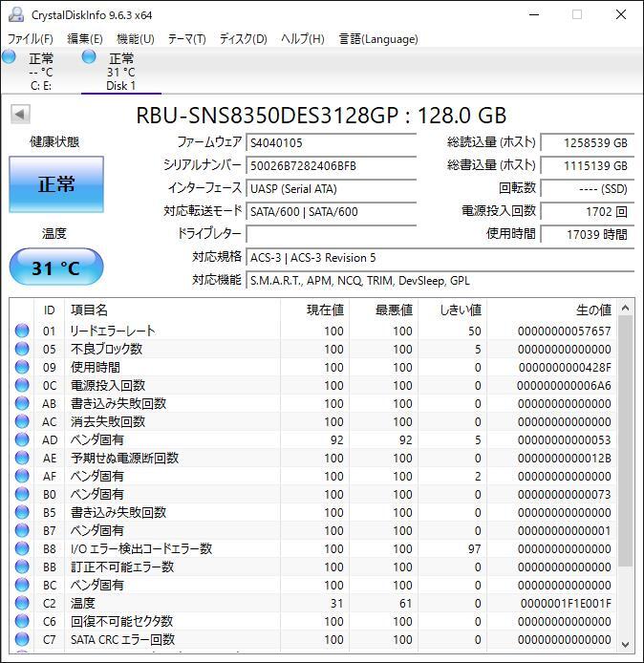Viewport: 644px width, 663px height.
Task: Click the firmware field S4040105
Action: click(x=332, y=143)
